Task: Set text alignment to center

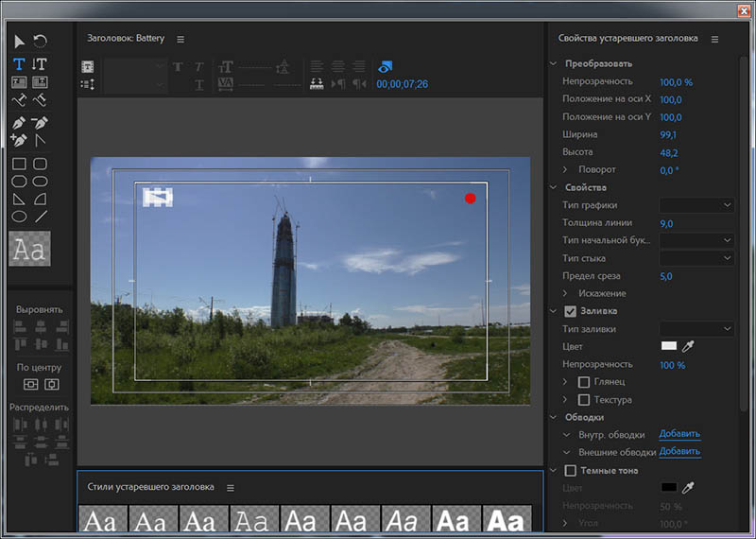Action: click(338, 66)
